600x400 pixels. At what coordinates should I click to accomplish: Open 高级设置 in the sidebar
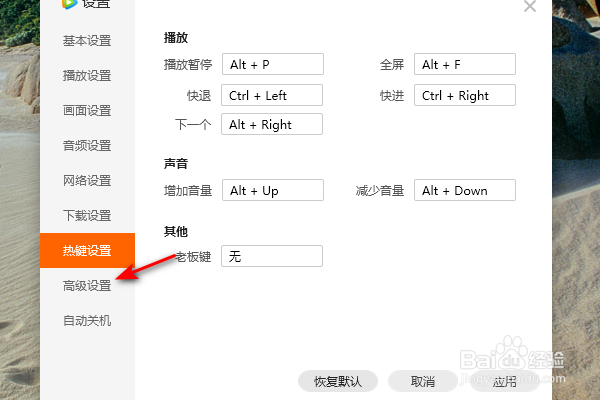(87, 286)
